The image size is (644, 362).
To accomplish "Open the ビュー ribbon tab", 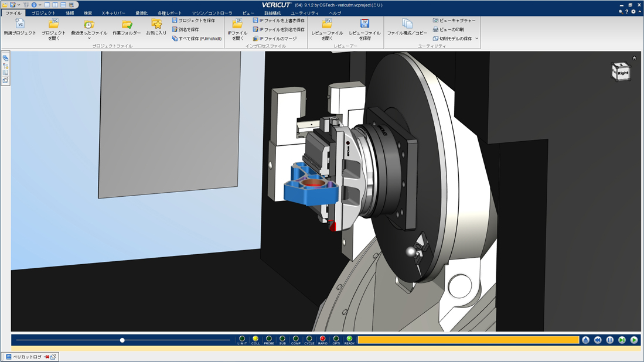I will (x=248, y=13).
